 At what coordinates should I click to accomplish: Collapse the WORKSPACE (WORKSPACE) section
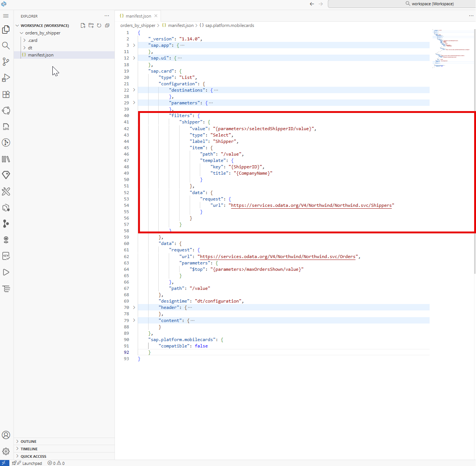(x=17, y=25)
